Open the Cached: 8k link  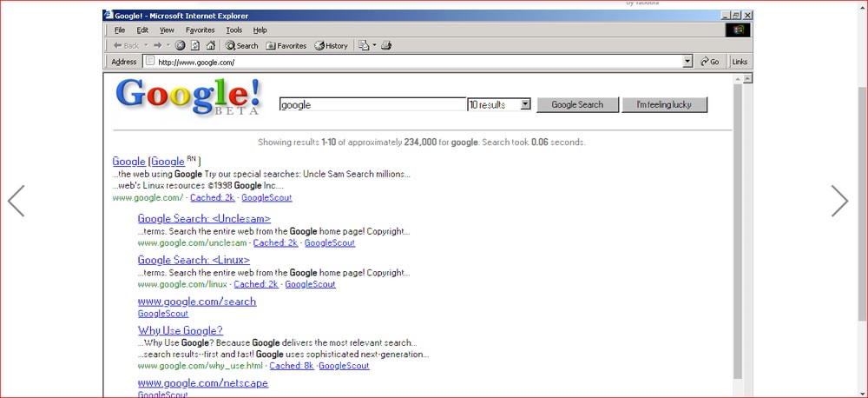coord(292,366)
